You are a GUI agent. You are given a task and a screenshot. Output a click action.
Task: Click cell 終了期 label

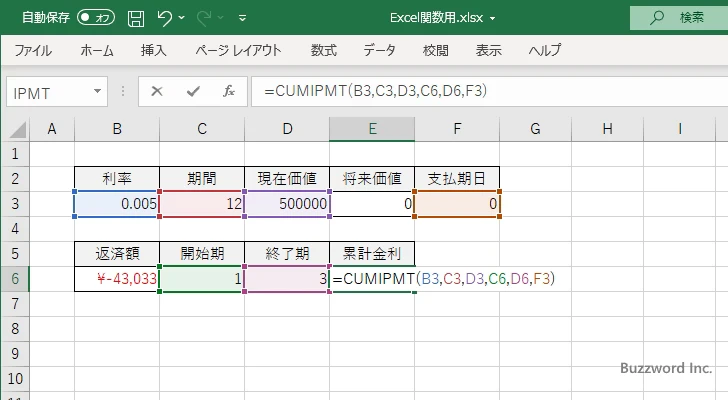287,254
